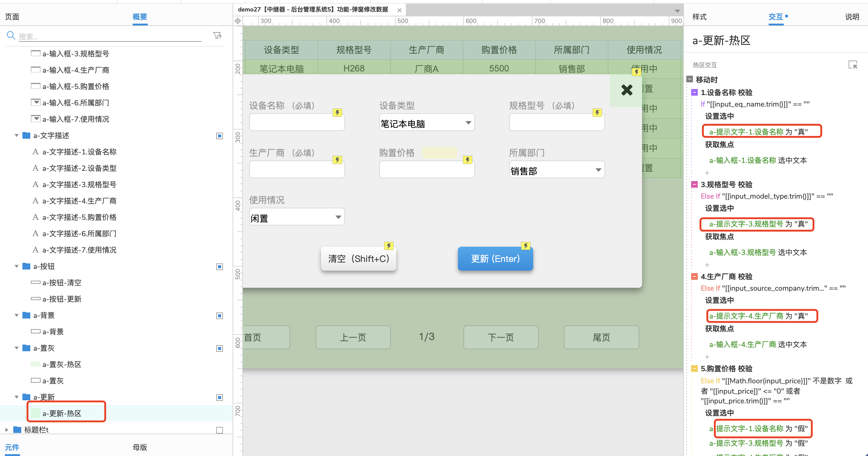
Task: Toggle visibility marker of a-更新 group
Action: tap(219, 397)
